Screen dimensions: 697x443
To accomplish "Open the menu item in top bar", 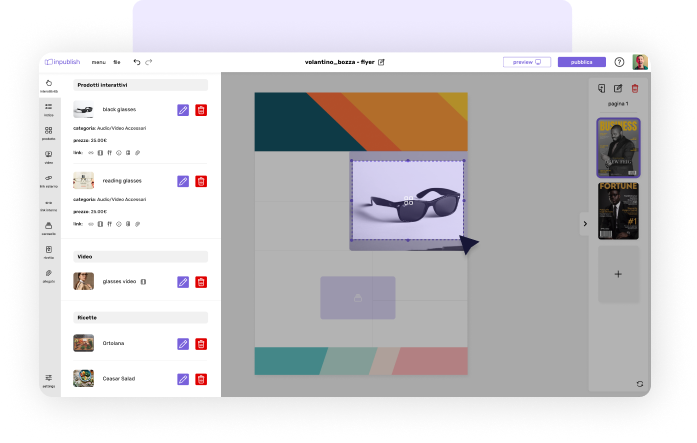I will point(99,62).
